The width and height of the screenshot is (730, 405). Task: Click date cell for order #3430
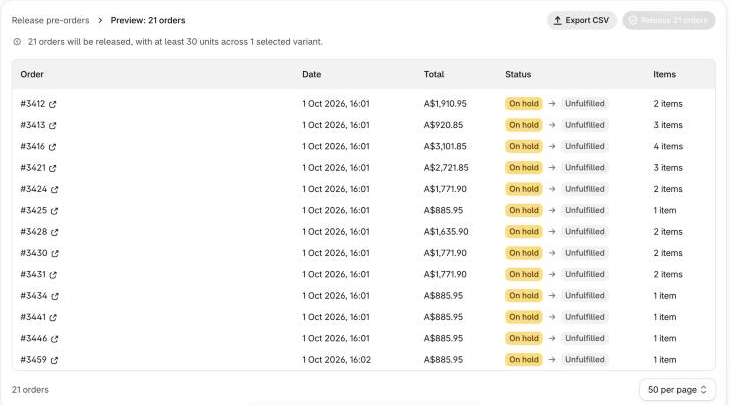point(336,253)
